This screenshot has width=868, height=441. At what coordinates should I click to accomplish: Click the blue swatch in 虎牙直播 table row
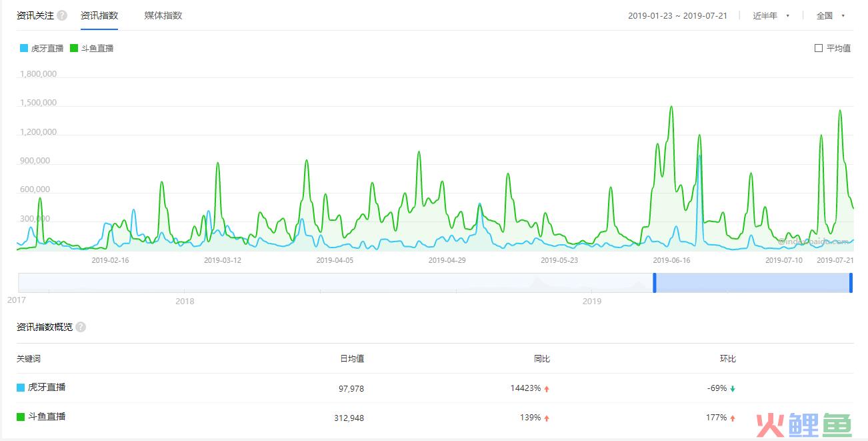click(21, 388)
